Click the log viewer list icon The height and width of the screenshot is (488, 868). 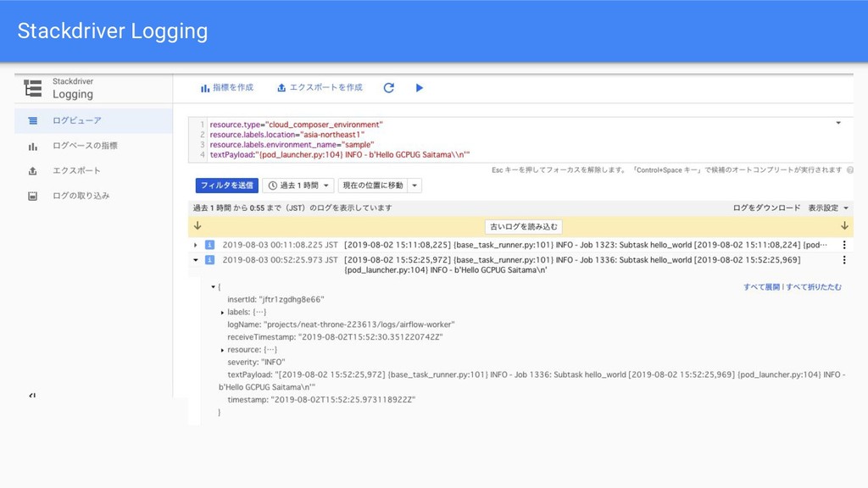(33, 120)
